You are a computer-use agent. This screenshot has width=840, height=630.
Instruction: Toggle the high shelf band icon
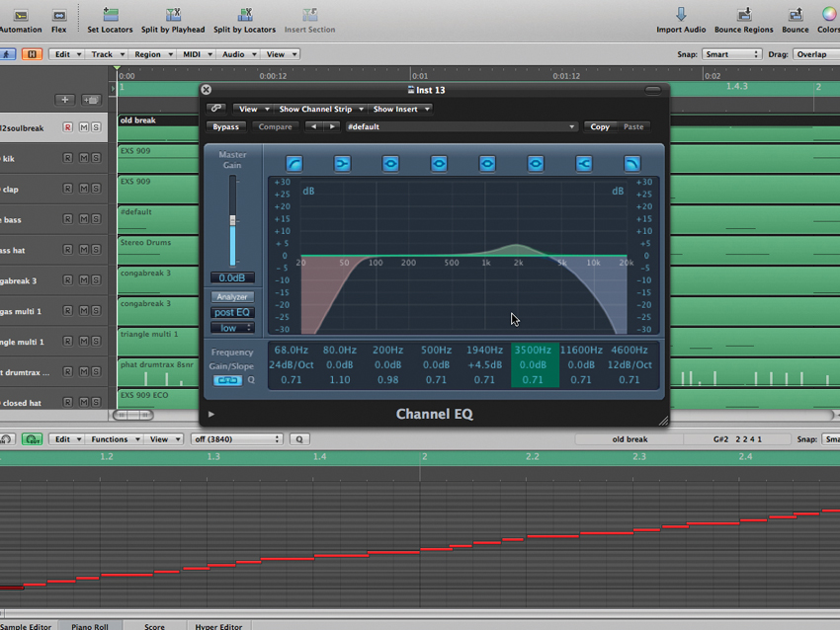coord(584,164)
